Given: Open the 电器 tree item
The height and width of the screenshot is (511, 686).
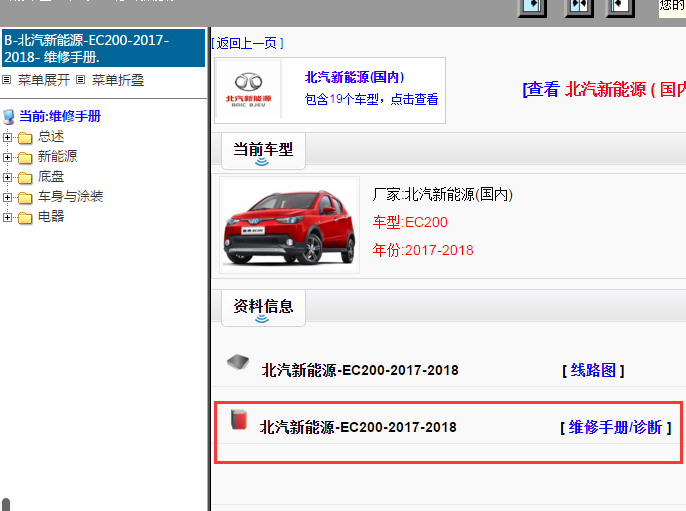Looking at the screenshot, I should 51,216.
